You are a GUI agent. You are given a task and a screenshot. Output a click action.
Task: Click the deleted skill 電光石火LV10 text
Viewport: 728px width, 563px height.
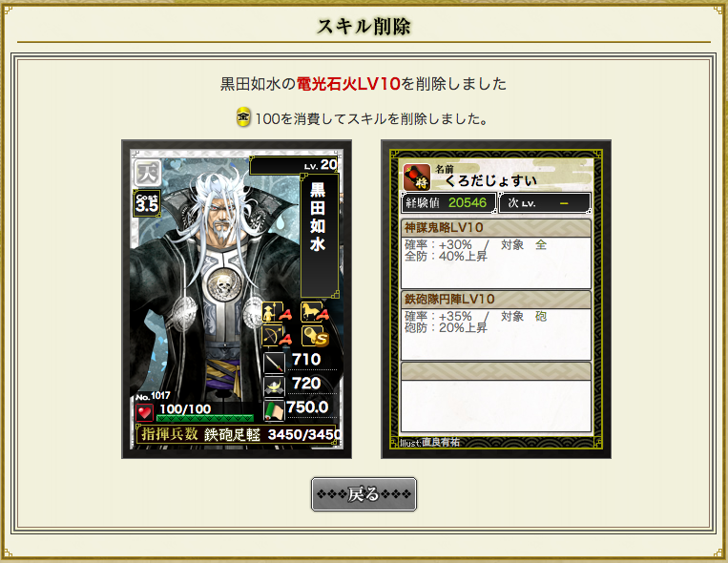coord(348,84)
